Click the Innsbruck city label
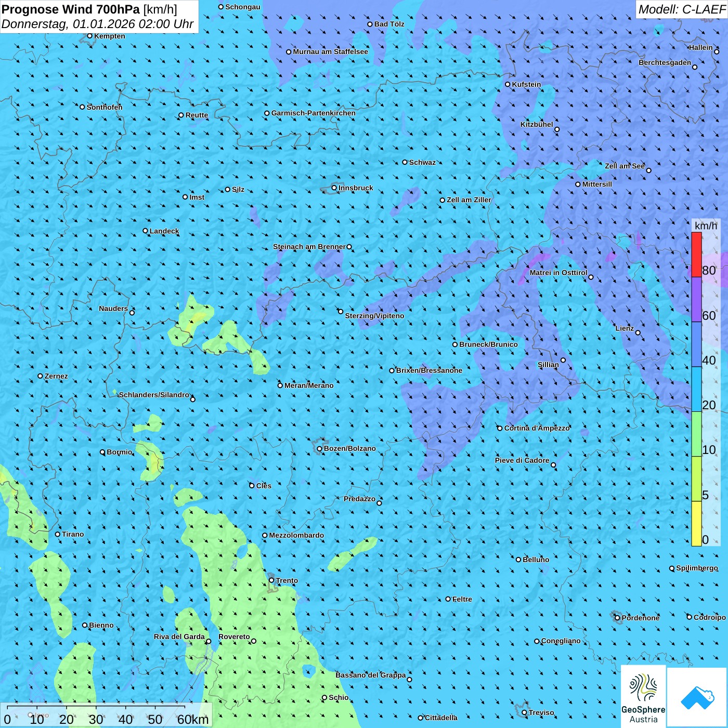This screenshot has width=728, height=728. point(356,188)
